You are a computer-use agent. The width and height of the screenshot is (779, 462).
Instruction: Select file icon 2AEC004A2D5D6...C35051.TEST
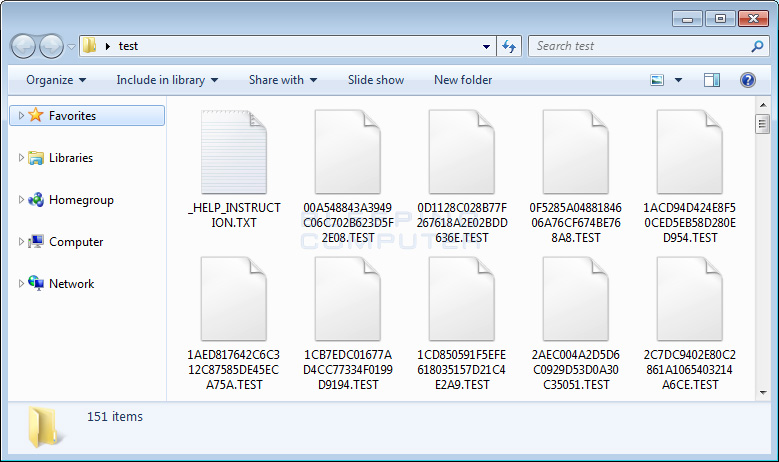575,299
